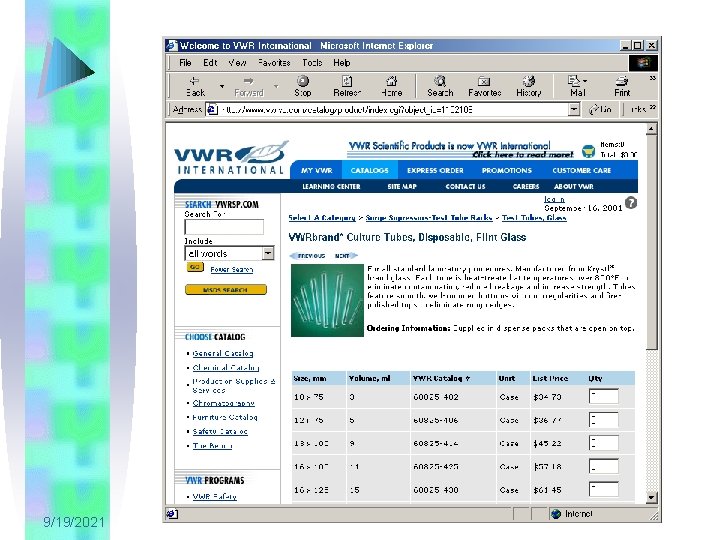The height and width of the screenshot is (540, 720).
Task: Open the Back button history dropdown arrow
Action: pos(222,86)
